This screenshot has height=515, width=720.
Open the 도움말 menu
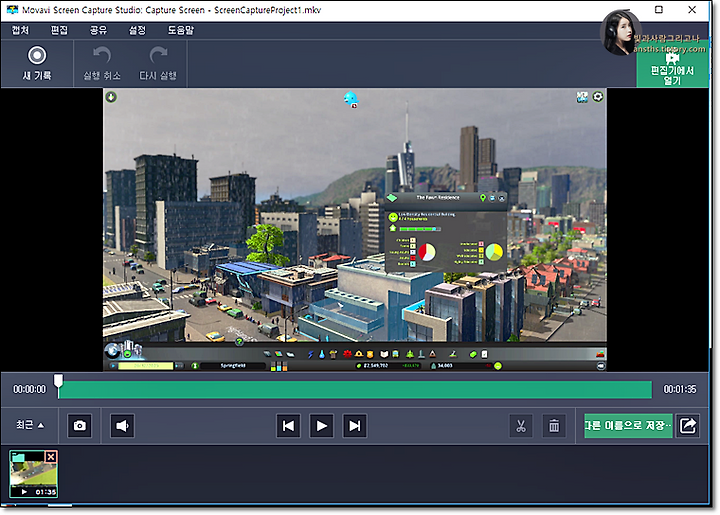[x=180, y=30]
